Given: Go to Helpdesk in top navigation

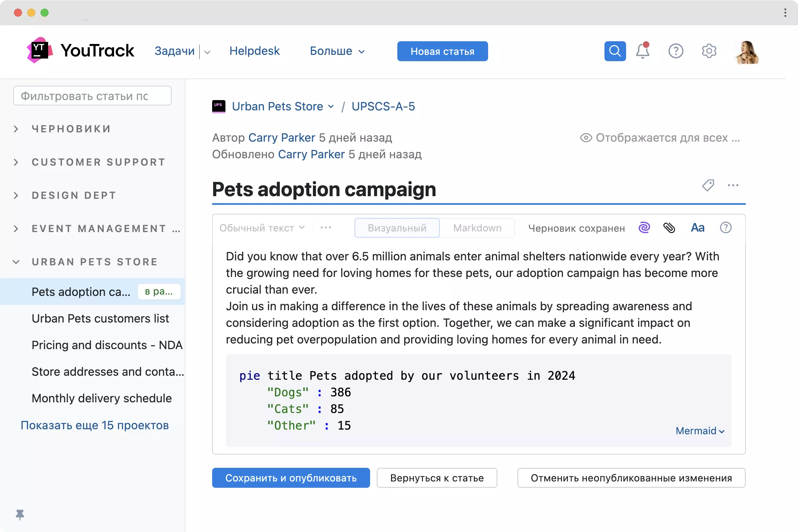Looking at the screenshot, I should [254, 51].
